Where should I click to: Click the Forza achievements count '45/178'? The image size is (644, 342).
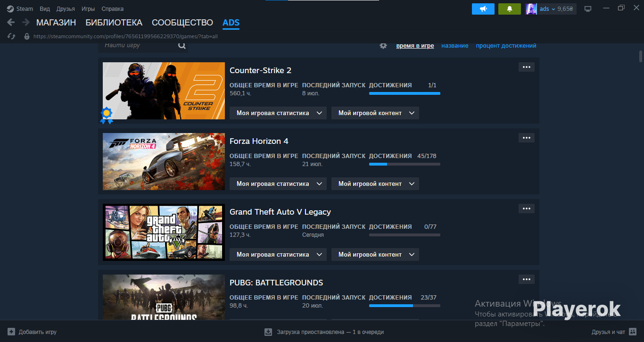(427, 156)
